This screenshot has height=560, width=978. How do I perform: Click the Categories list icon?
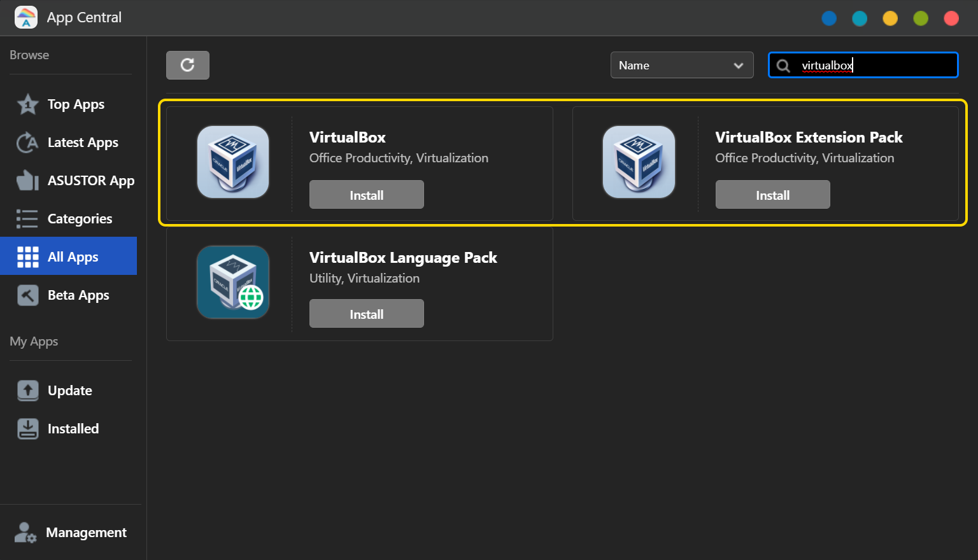pyautogui.click(x=27, y=219)
